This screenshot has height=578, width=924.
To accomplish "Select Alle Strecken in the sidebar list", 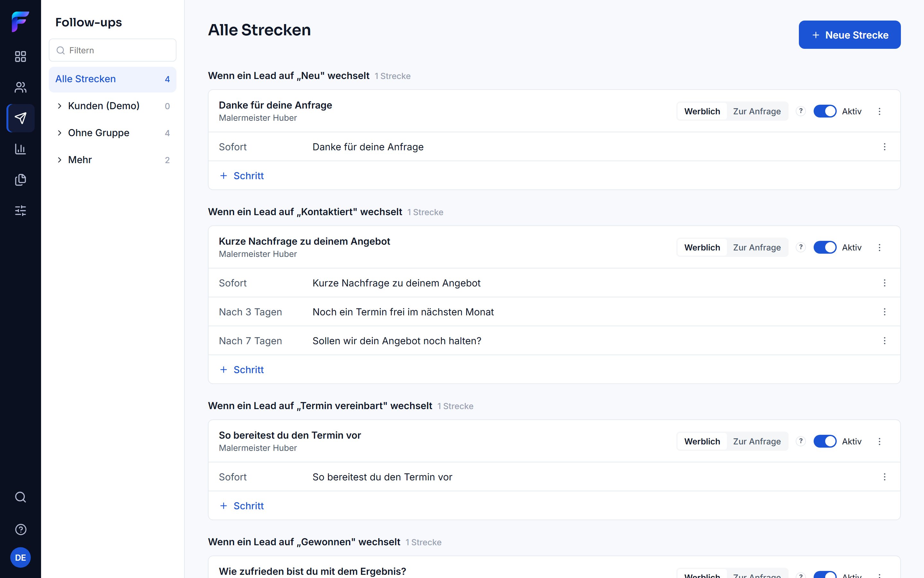I will coord(112,79).
